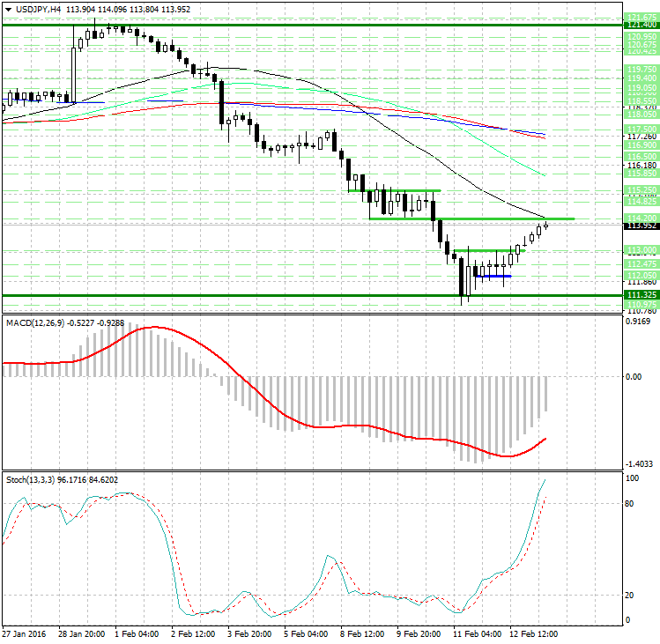Click the current price label 113.952
Viewport: 660px width, 644px height.
pos(641,226)
